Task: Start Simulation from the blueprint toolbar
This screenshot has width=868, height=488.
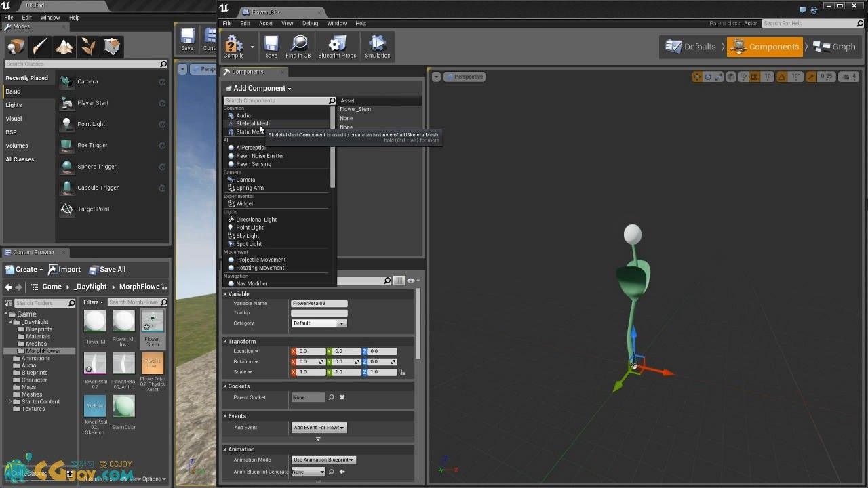Action: point(377,46)
